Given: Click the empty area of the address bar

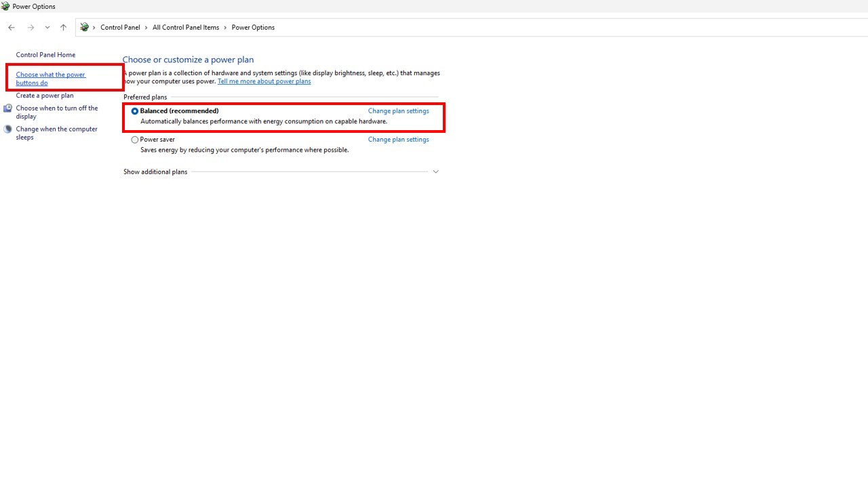Looking at the screenshot, I should pos(542,28).
